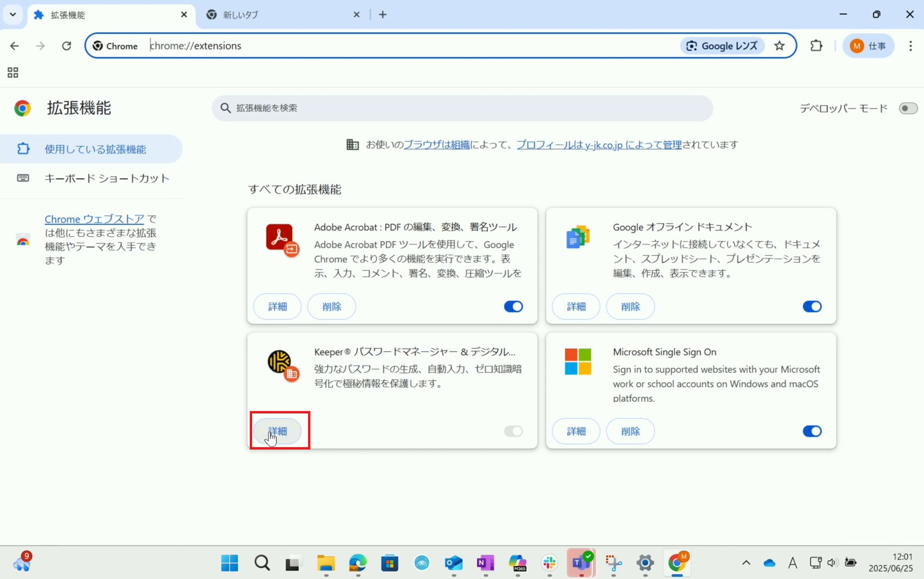The image size is (924, 579).
Task: Open Slack from the Windows taskbar
Action: pyautogui.click(x=549, y=562)
